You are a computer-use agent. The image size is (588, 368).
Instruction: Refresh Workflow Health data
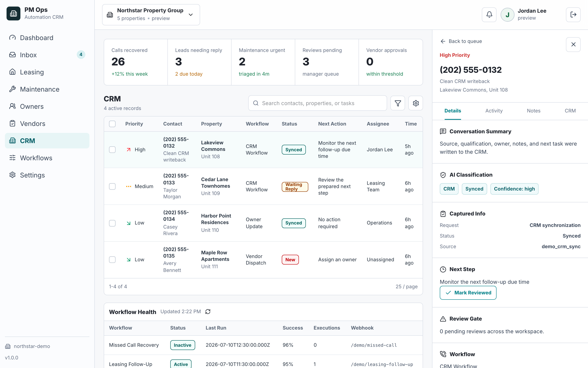pos(208,312)
